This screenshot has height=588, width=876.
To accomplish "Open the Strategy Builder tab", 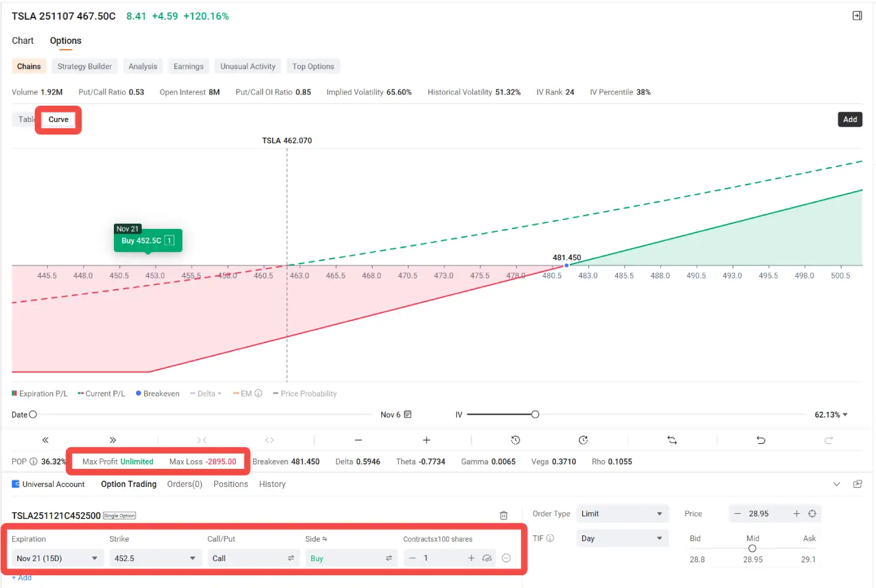I will point(85,66).
